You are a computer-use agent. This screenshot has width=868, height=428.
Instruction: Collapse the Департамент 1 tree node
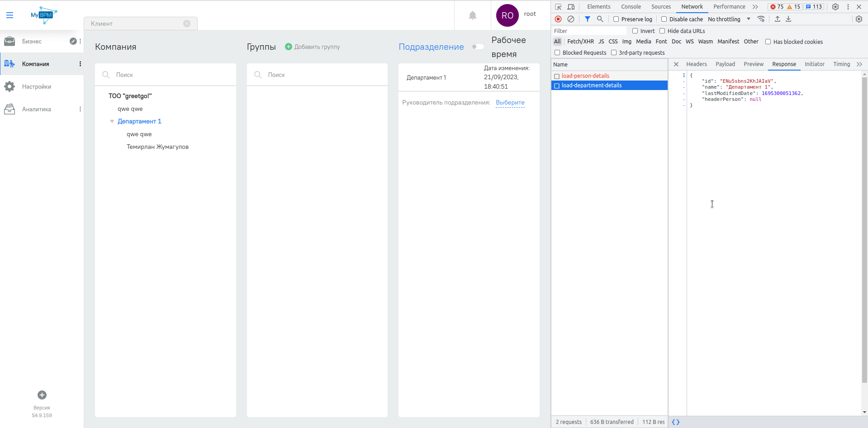[112, 121]
